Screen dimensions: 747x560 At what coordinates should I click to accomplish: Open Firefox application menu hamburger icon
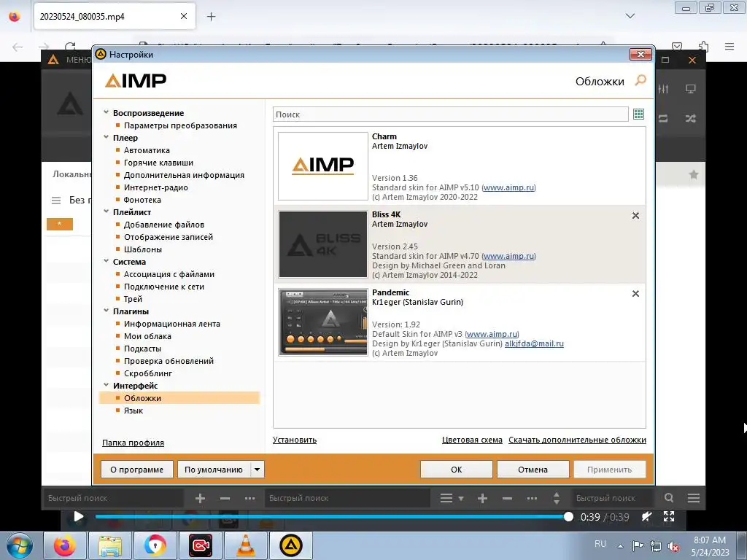point(729,46)
